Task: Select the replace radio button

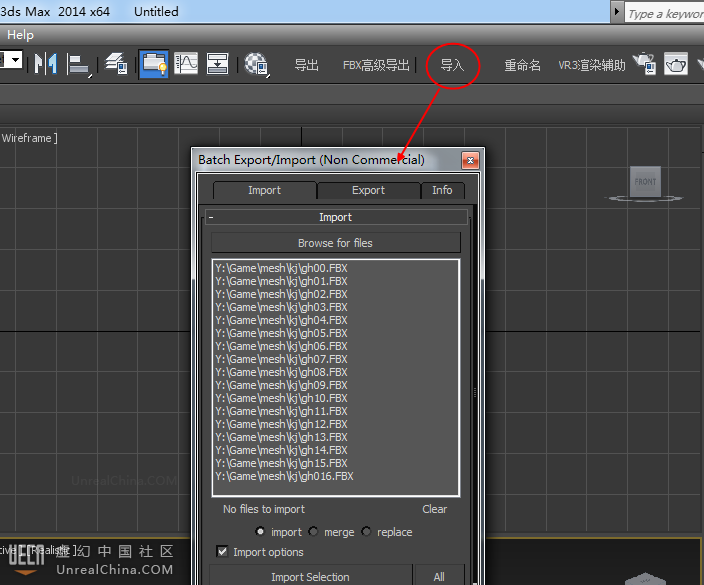Action: pos(366,532)
